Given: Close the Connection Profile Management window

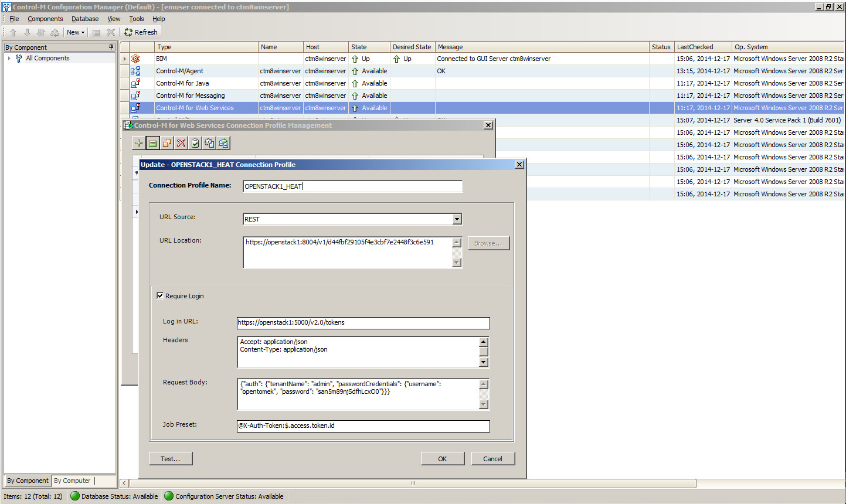Looking at the screenshot, I should tap(488, 125).
